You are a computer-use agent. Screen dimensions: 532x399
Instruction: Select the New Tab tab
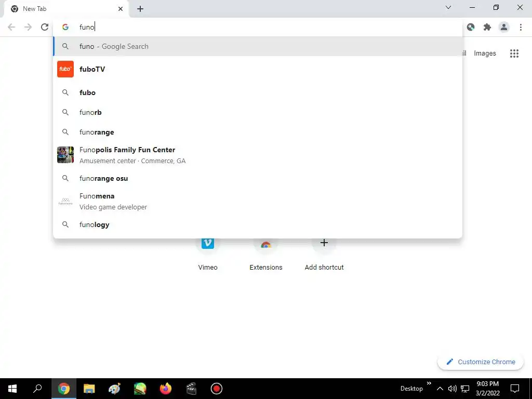coord(66,9)
